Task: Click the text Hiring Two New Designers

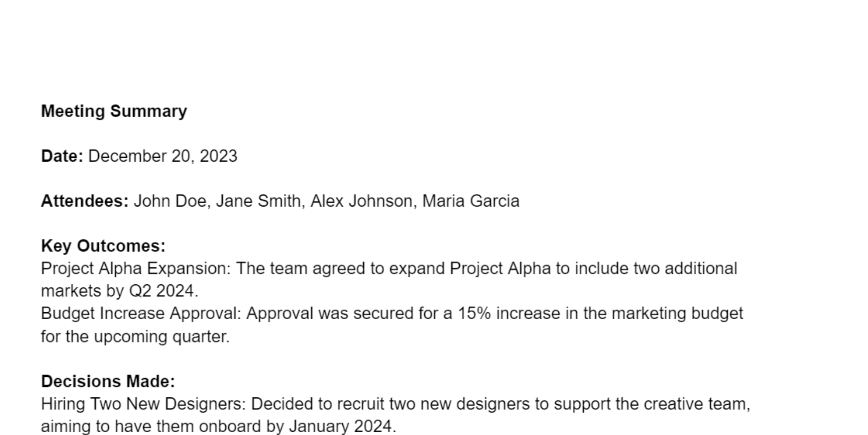Action: [143, 404]
